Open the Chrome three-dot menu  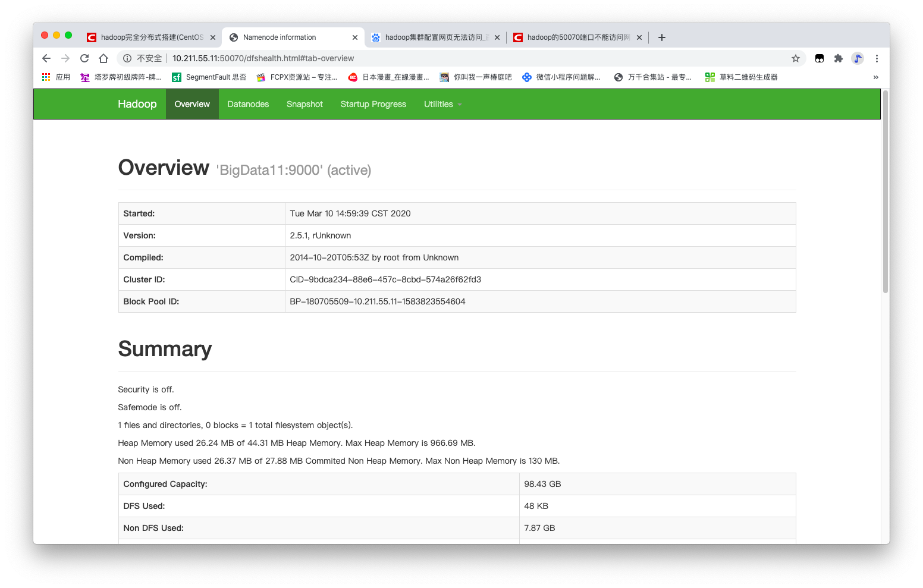[877, 58]
